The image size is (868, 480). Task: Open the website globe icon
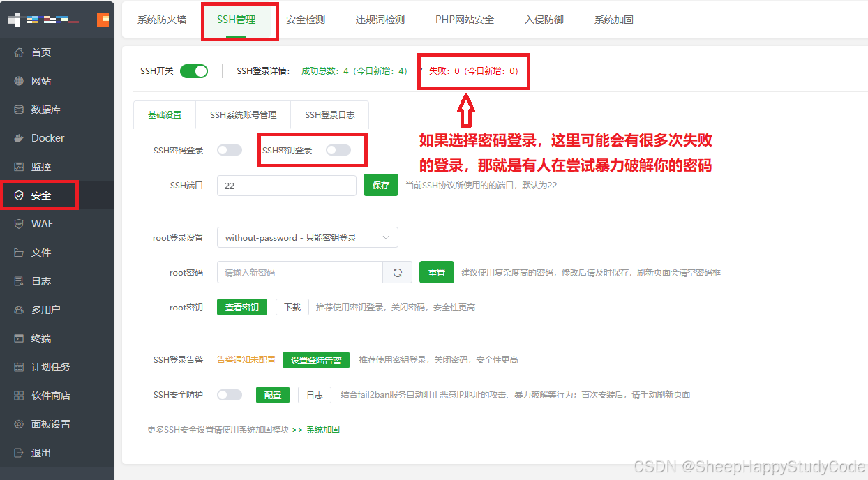pos(19,81)
